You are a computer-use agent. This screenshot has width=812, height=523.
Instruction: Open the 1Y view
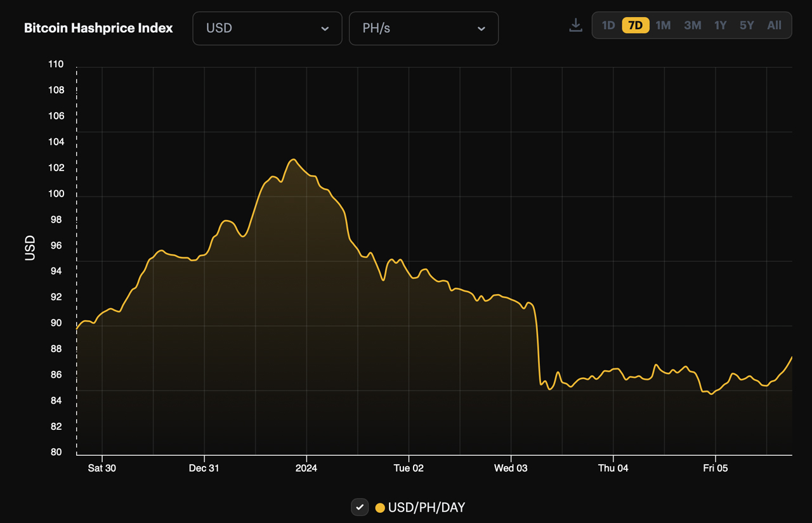point(720,25)
